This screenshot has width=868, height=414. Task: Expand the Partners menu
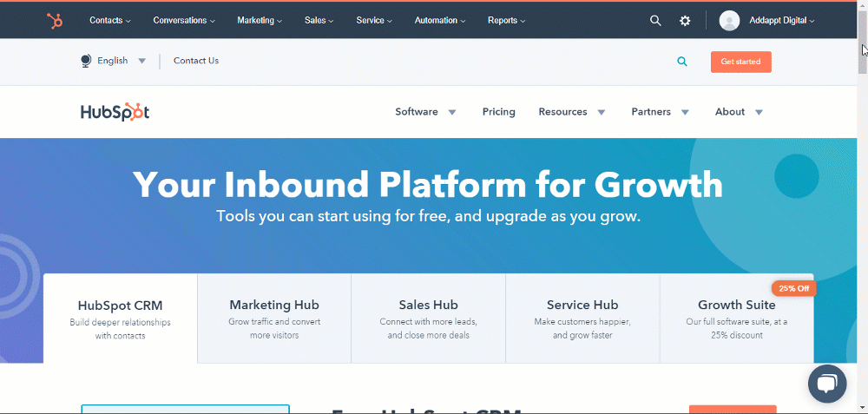click(661, 112)
